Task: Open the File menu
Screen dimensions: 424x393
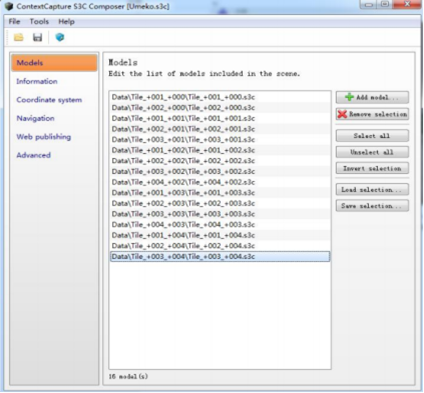Action: (14, 22)
